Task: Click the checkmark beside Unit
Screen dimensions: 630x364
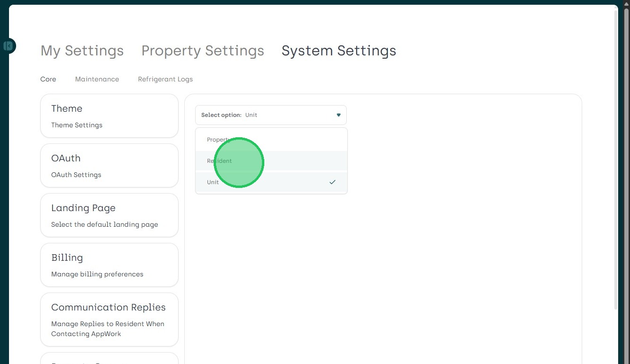Action: 333,182
